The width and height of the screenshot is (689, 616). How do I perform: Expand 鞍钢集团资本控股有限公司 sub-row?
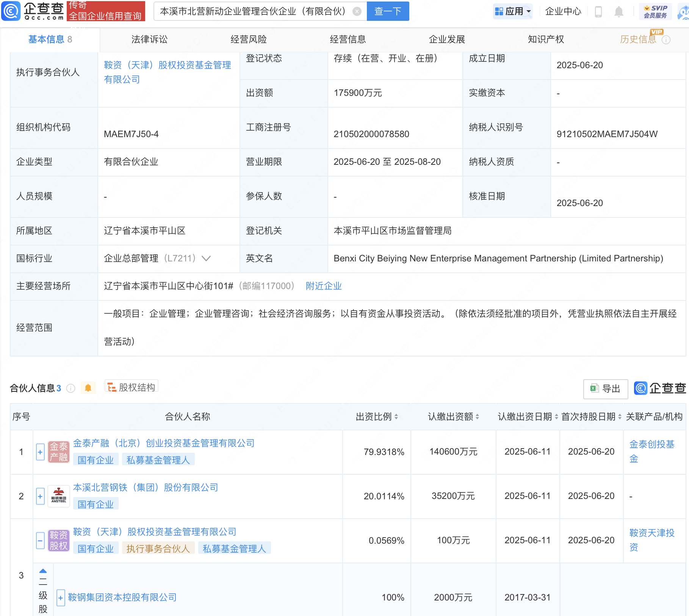tap(61, 598)
